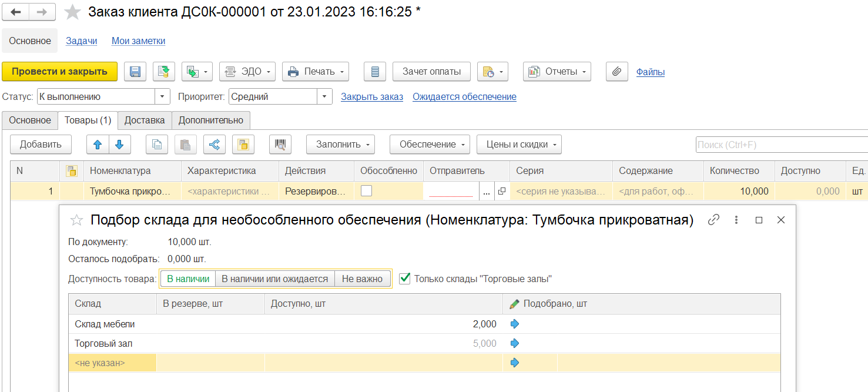Switch to the Доставка tab
This screenshot has width=868, height=392.
click(x=145, y=120)
